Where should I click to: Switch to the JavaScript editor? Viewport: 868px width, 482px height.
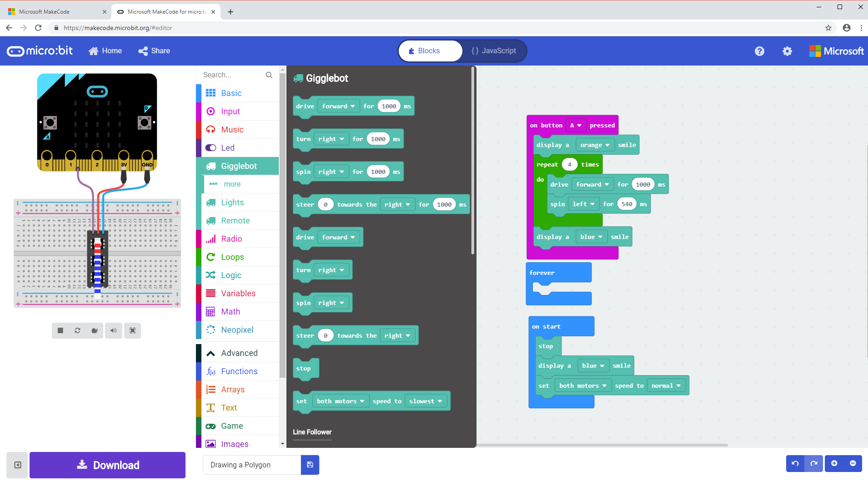(493, 51)
